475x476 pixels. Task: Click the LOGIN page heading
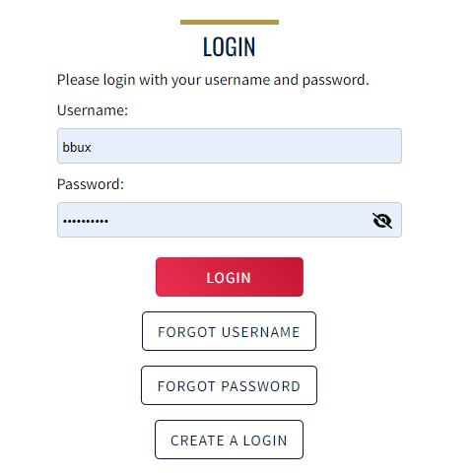click(229, 46)
